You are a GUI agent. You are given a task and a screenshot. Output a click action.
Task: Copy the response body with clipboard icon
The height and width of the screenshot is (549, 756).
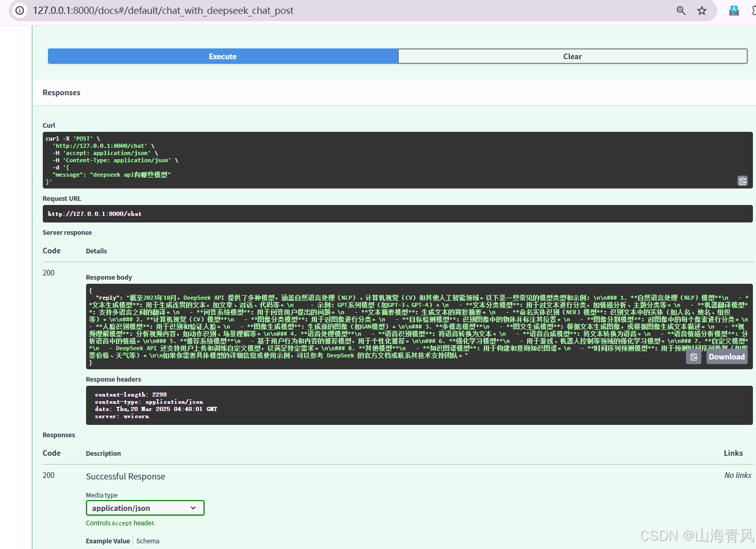pos(694,357)
